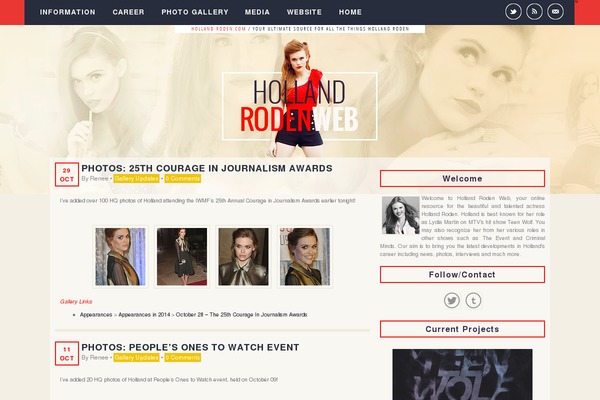Go to the Photo Gallery menu
The width and height of the screenshot is (600, 400).
pyautogui.click(x=195, y=12)
